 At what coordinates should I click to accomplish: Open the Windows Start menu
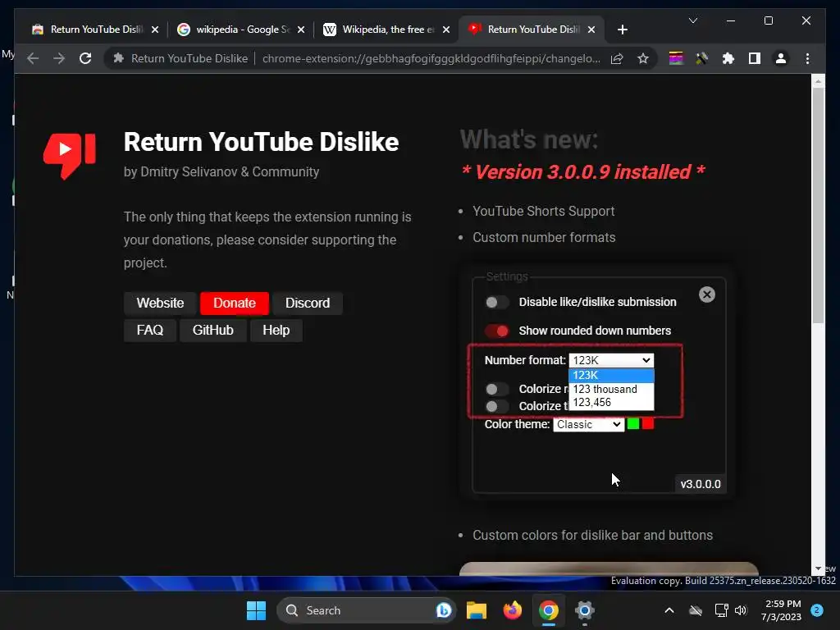coord(256,610)
